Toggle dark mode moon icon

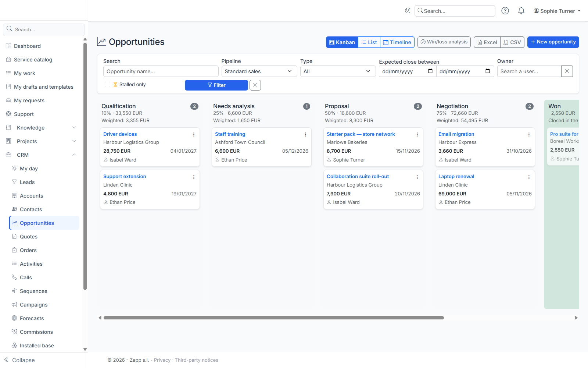pyautogui.click(x=408, y=11)
